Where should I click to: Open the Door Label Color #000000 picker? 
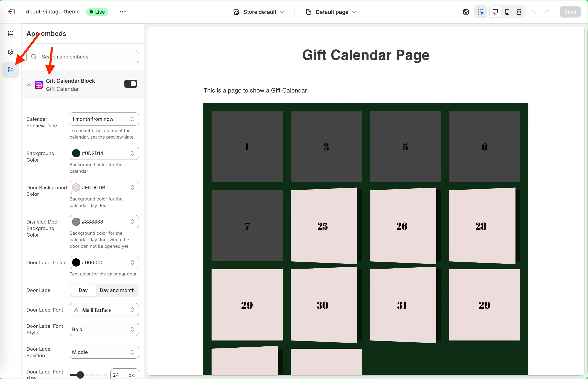coord(104,263)
